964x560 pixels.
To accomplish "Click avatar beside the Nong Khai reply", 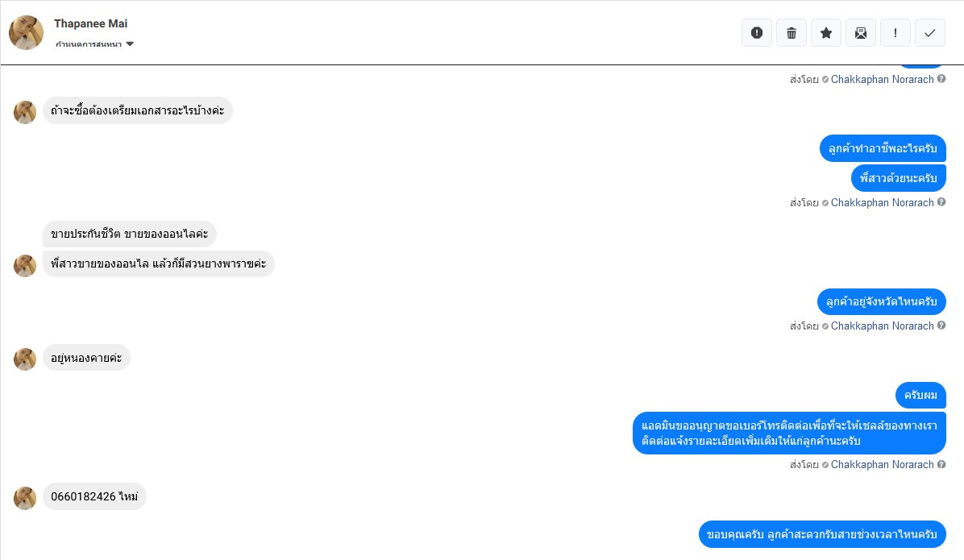I will [25, 359].
